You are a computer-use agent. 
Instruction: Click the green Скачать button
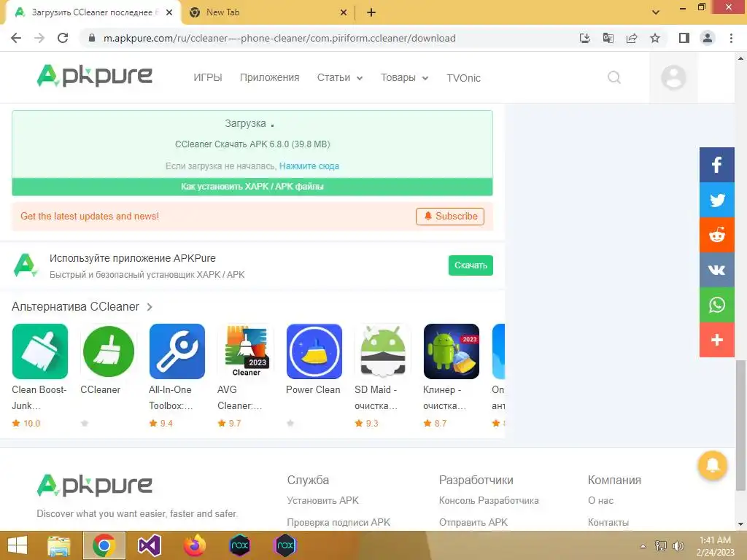(471, 265)
